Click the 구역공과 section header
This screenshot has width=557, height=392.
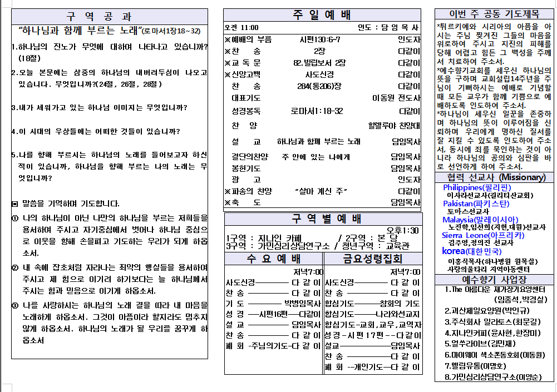point(110,16)
